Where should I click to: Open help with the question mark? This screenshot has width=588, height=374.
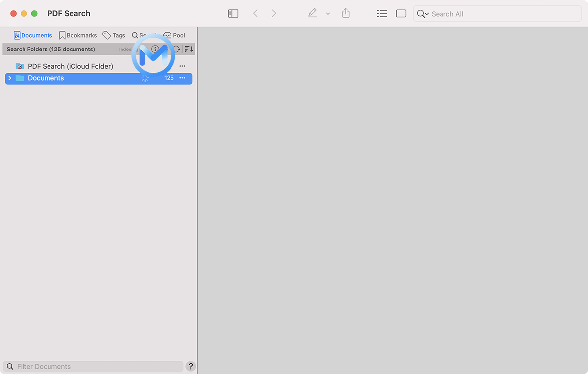point(191,366)
